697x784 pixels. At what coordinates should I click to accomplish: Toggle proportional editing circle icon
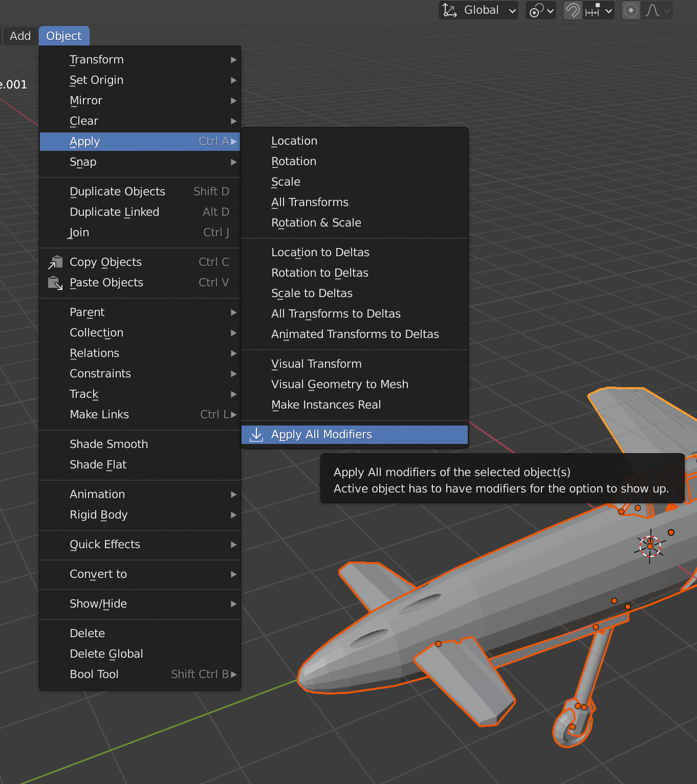[x=631, y=10]
